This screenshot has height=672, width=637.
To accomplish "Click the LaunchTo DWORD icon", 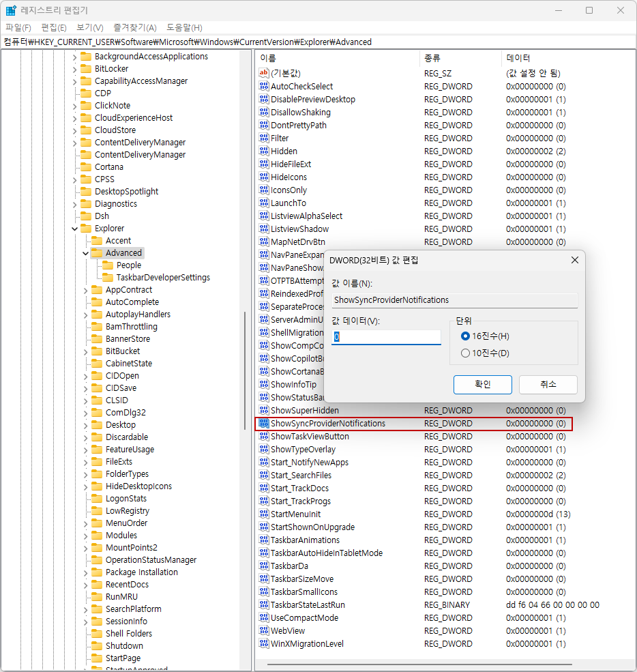I will click(x=264, y=203).
